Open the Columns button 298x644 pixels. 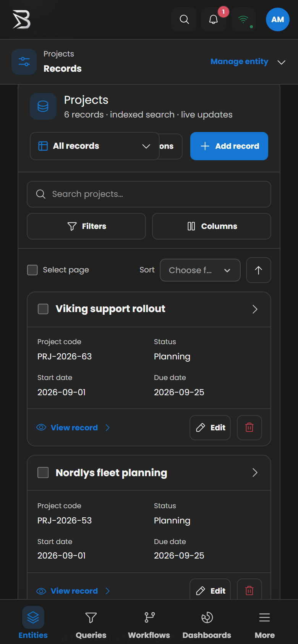click(212, 226)
